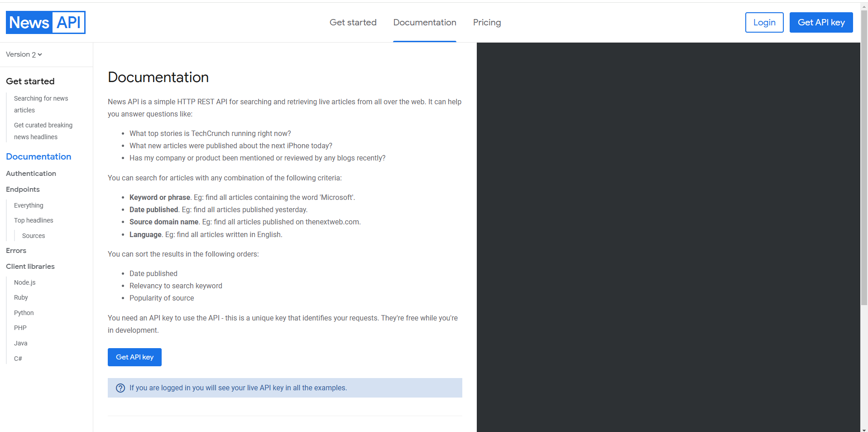Click 'Language' bold criteria text

click(x=145, y=235)
